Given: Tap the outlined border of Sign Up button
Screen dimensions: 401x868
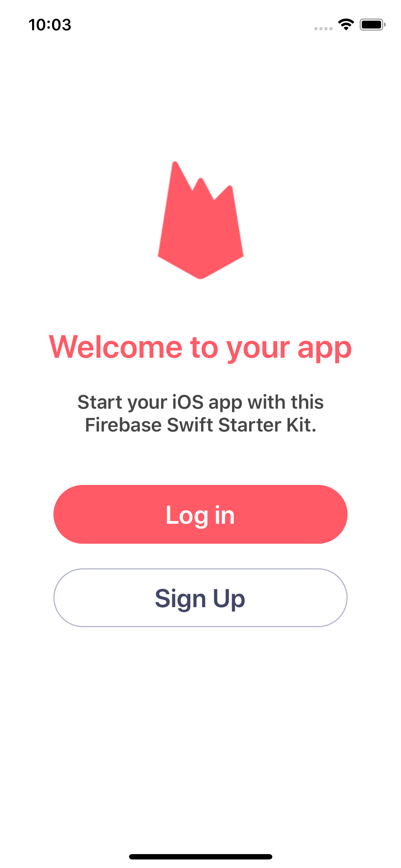Looking at the screenshot, I should tap(200, 569).
